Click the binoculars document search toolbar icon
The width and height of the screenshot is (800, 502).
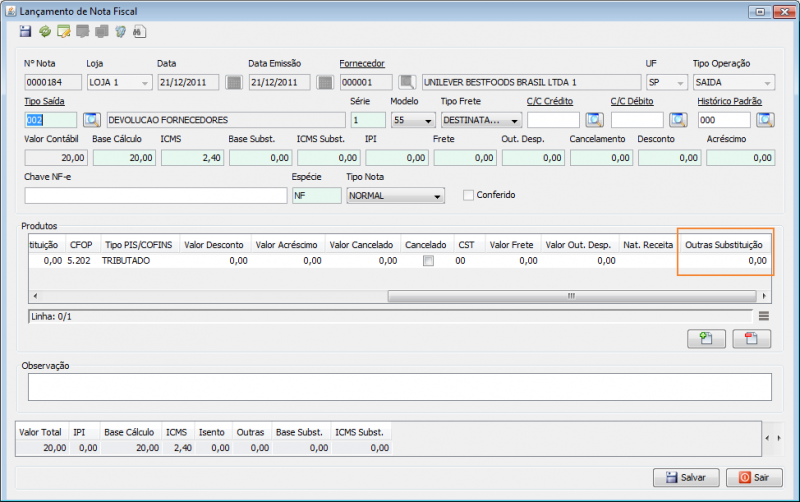pyautogui.click(x=139, y=32)
